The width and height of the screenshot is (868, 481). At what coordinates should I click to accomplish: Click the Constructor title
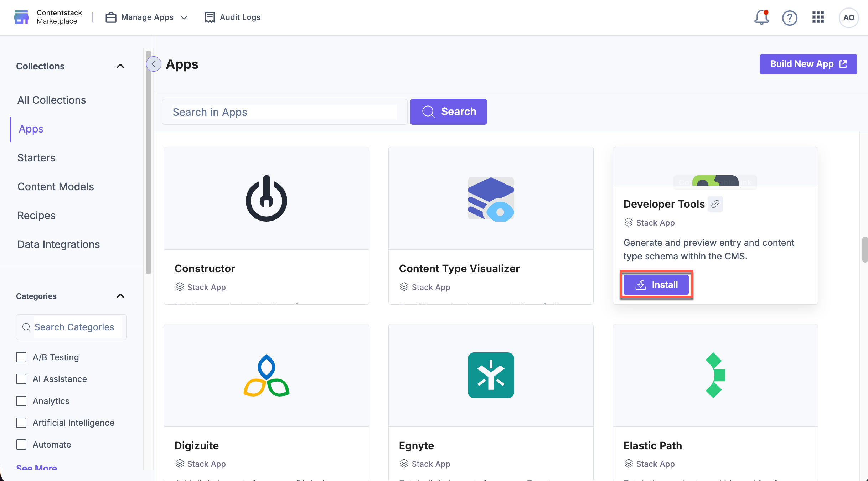click(205, 268)
